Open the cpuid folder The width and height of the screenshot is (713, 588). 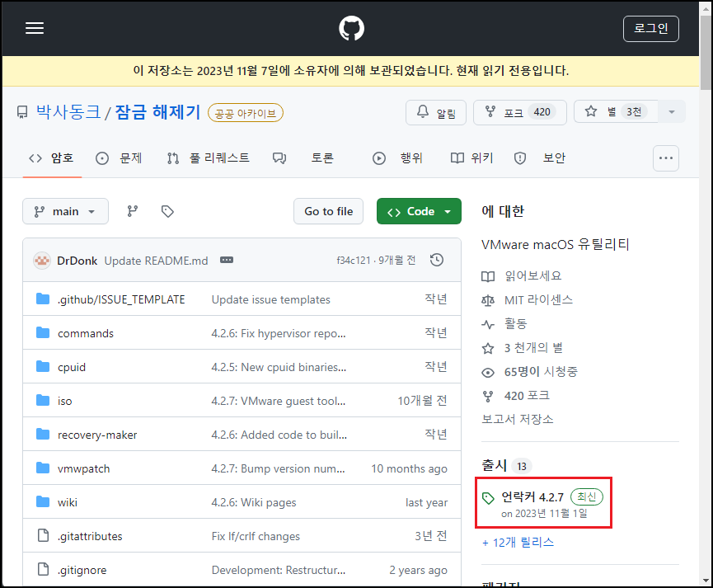tap(72, 367)
